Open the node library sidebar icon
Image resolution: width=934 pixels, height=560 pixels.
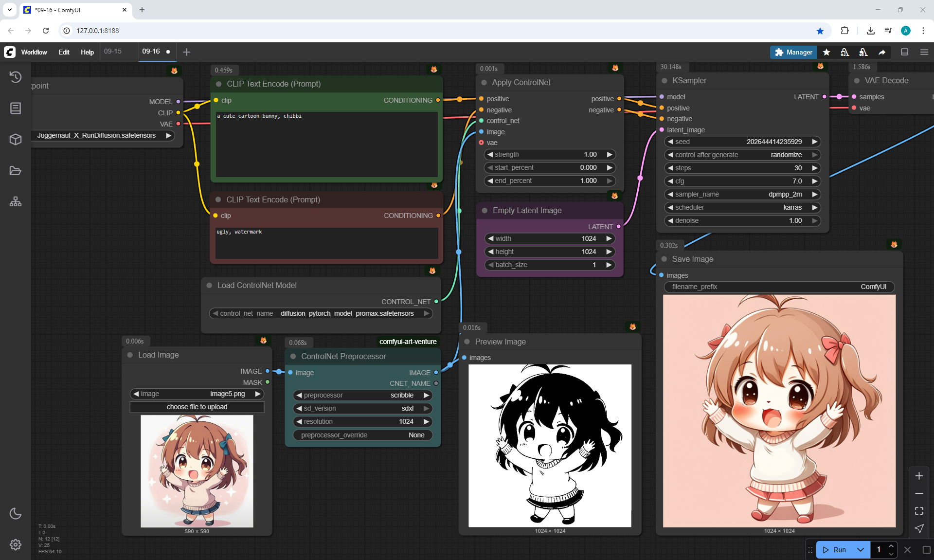point(16,108)
